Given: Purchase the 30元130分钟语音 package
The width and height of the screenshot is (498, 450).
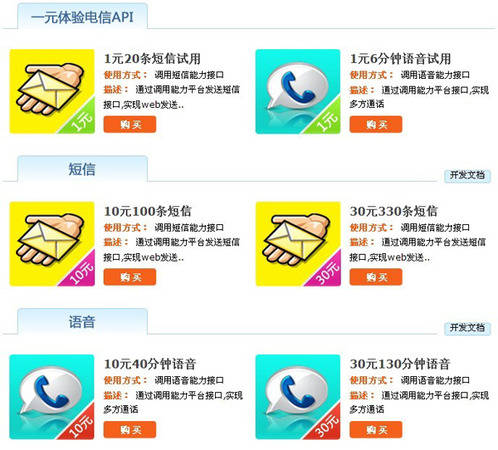Looking at the screenshot, I should (376, 430).
